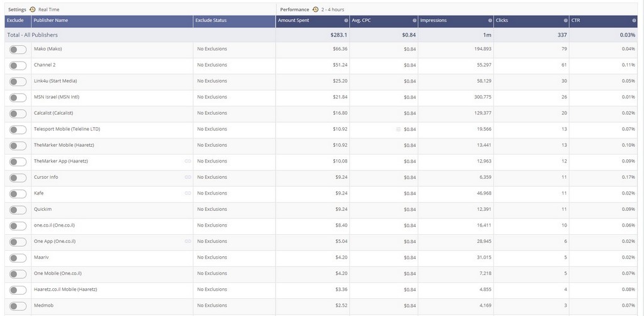Click the info icon on Avg. CPC header
The height and width of the screenshot is (316, 644).
click(x=414, y=21)
